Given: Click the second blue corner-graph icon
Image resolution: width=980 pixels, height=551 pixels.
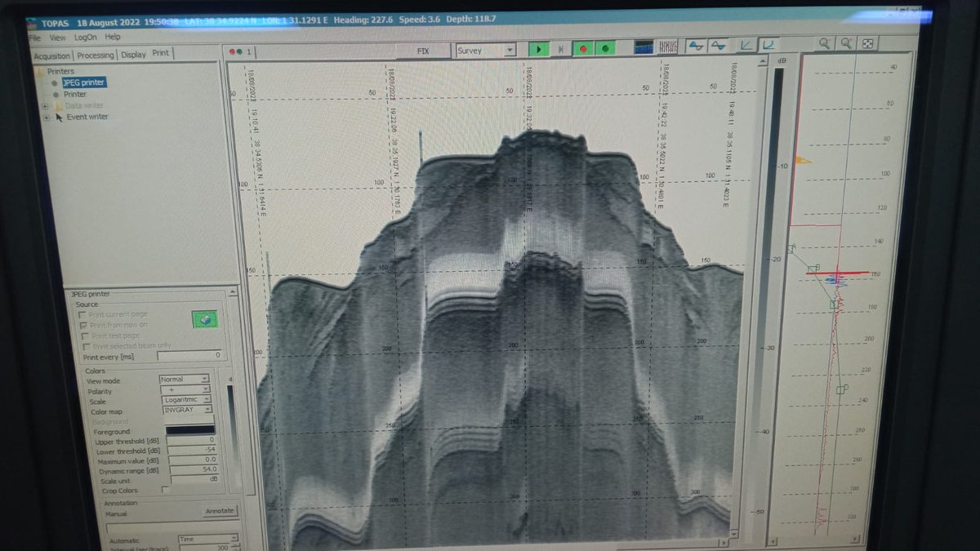Looking at the screenshot, I should 768,45.
